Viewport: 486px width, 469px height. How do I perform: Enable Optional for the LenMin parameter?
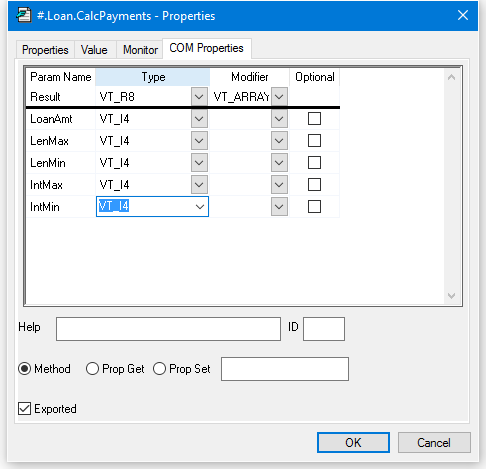point(314,163)
